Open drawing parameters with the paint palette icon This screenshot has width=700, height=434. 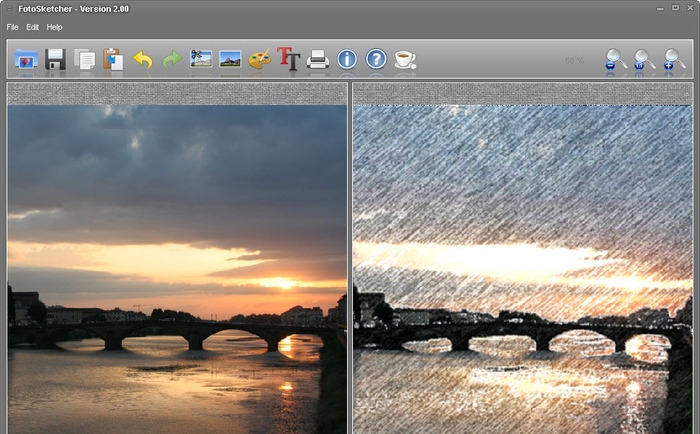tap(259, 59)
